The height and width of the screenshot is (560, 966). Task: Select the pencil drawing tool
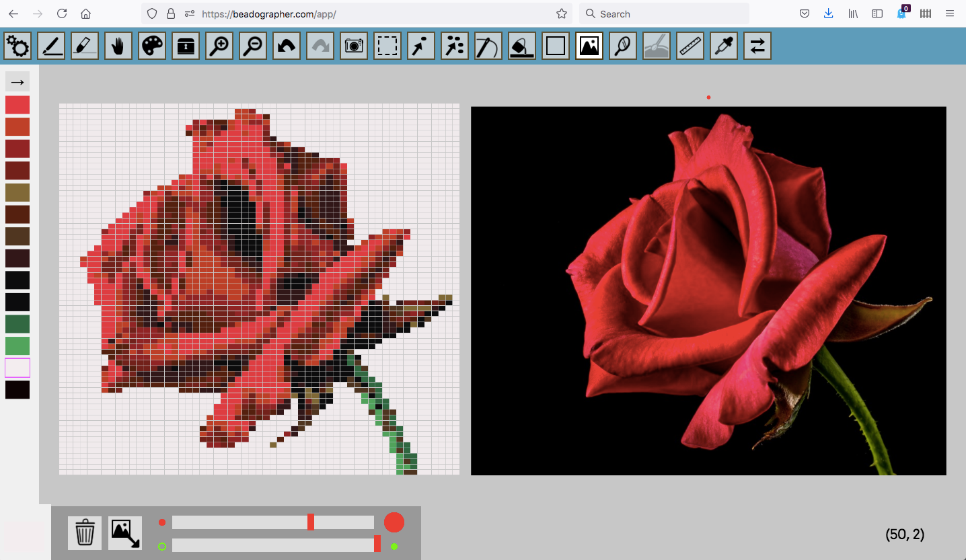(51, 46)
